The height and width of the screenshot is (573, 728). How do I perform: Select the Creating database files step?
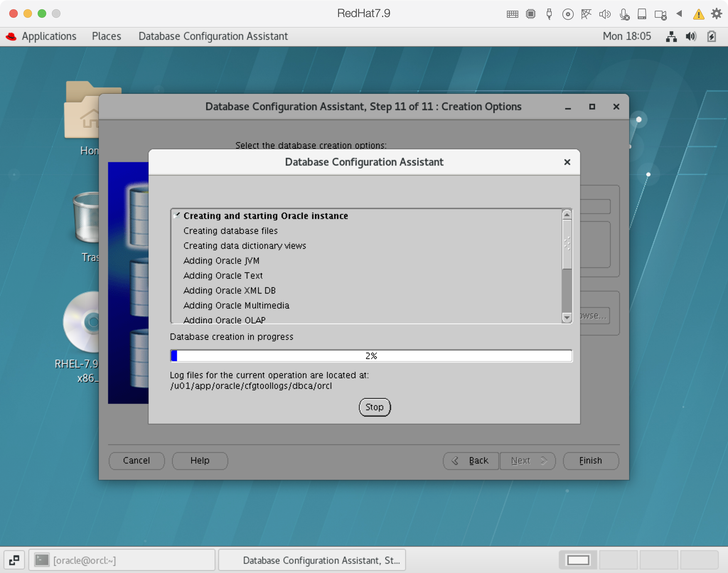tap(230, 231)
